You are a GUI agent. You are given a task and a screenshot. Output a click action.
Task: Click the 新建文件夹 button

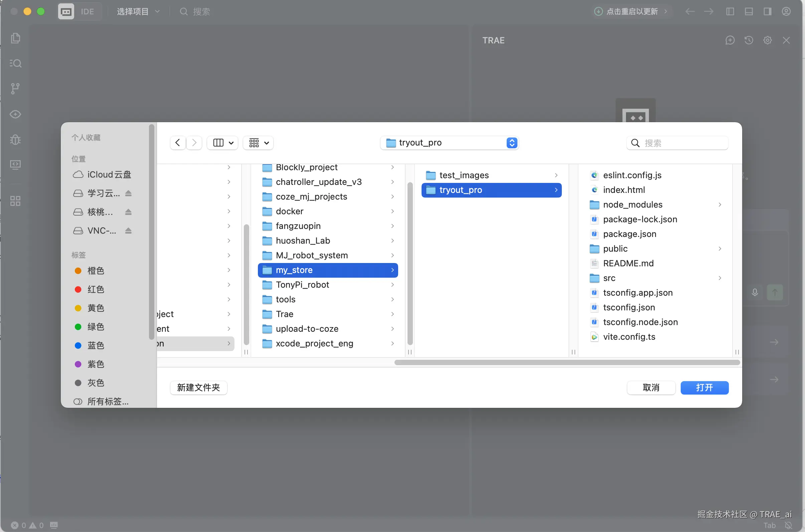coord(198,387)
